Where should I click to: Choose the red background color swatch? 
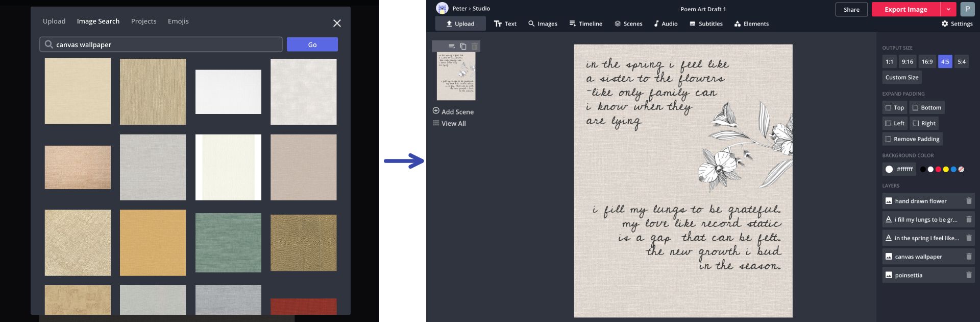coord(938,169)
